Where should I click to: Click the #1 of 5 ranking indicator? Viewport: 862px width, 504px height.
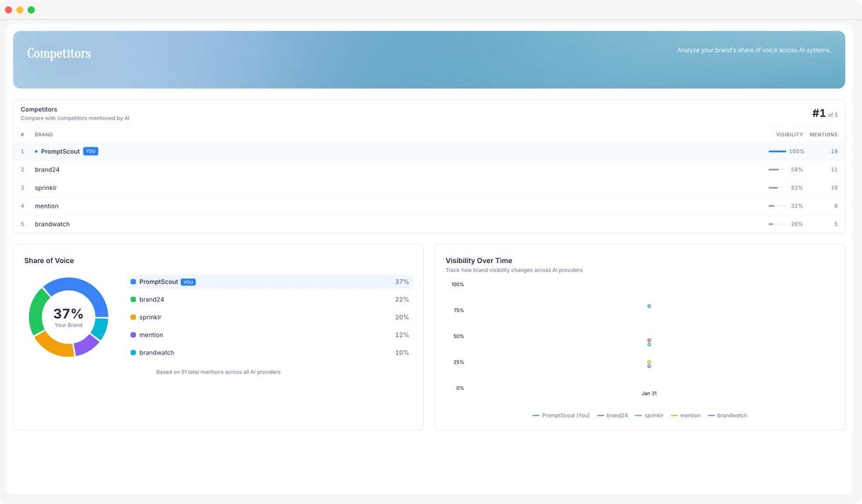(824, 113)
